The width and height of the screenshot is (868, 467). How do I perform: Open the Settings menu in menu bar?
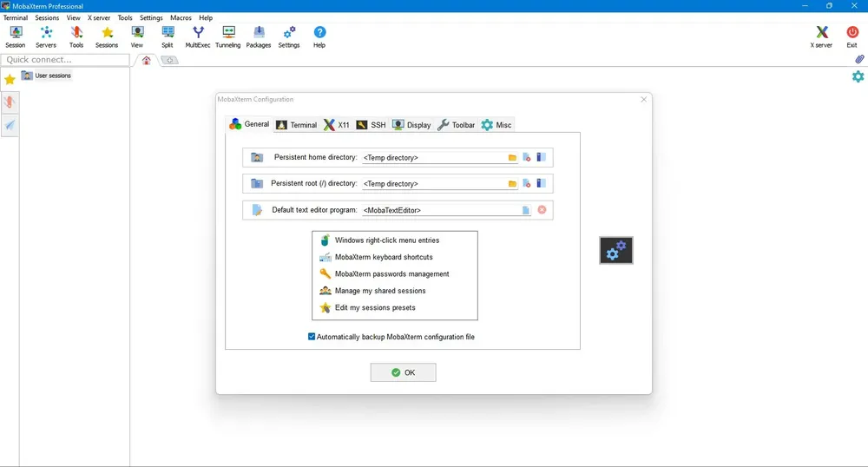pyautogui.click(x=151, y=17)
